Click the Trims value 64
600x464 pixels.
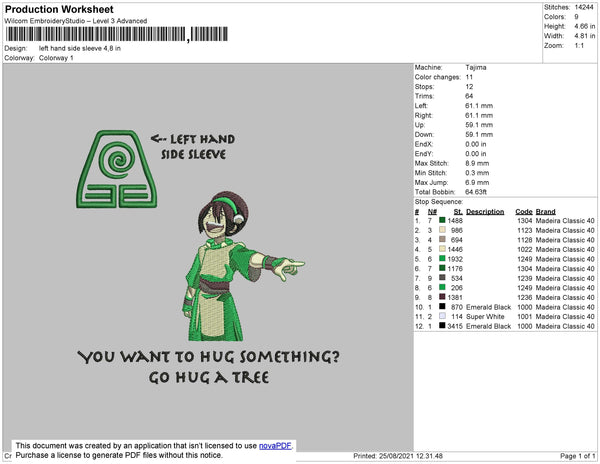pos(469,96)
